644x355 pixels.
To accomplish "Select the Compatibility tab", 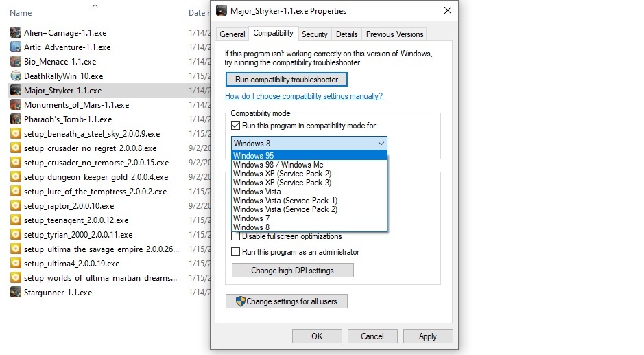I will (273, 33).
